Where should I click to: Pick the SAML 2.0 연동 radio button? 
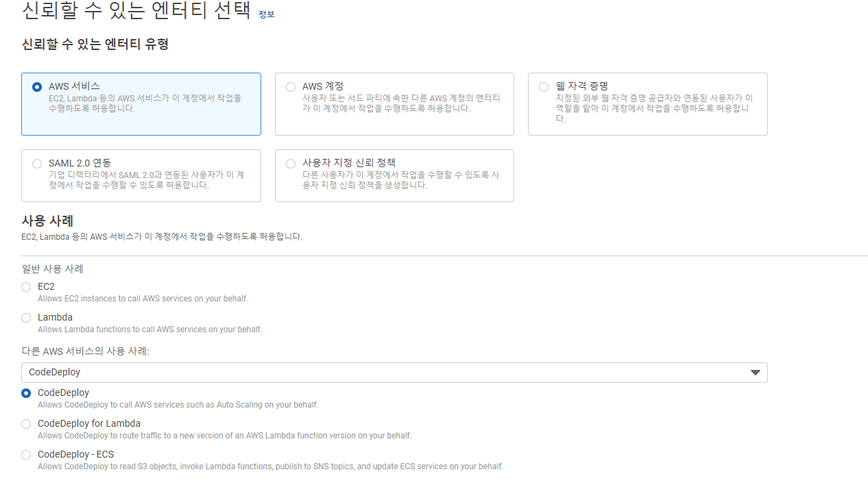pyautogui.click(x=37, y=164)
